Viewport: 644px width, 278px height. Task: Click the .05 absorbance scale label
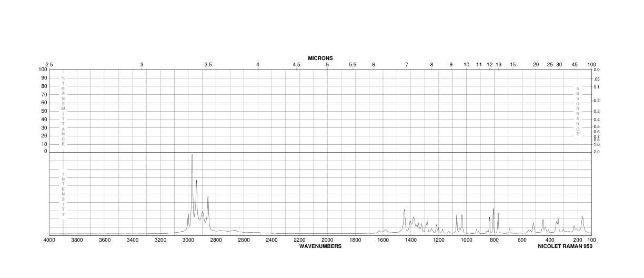(x=597, y=79)
